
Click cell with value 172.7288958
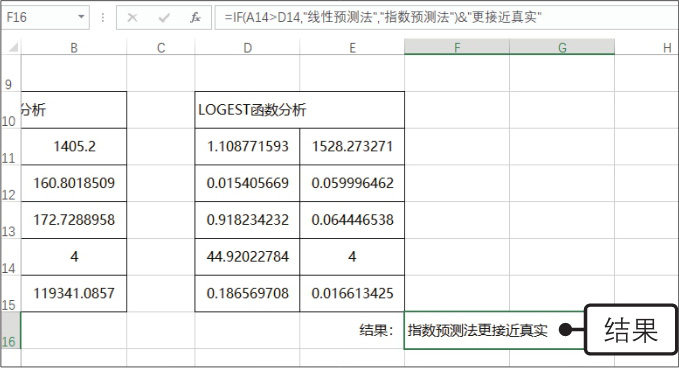pyautogui.click(x=74, y=220)
